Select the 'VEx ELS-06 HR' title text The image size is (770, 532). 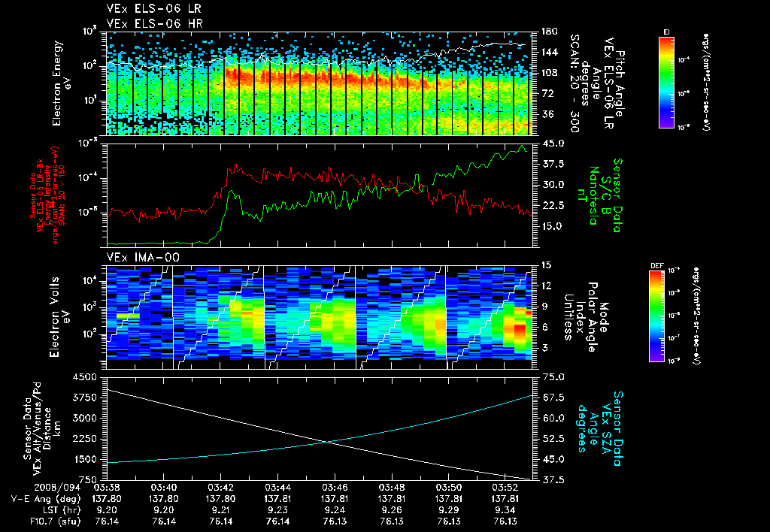(155, 23)
